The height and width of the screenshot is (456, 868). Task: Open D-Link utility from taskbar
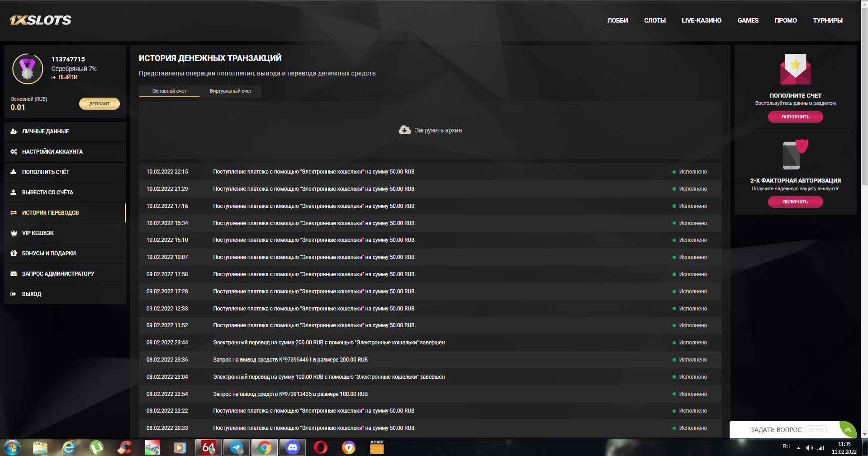tap(377, 448)
